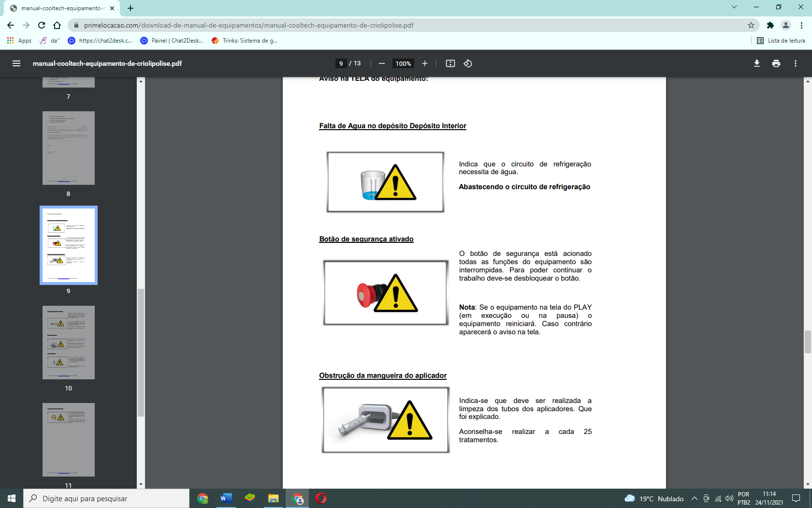Toggle the PDF sidebar menu icon
The width and height of the screenshot is (812, 508).
pyautogui.click(x=16, y=63)
